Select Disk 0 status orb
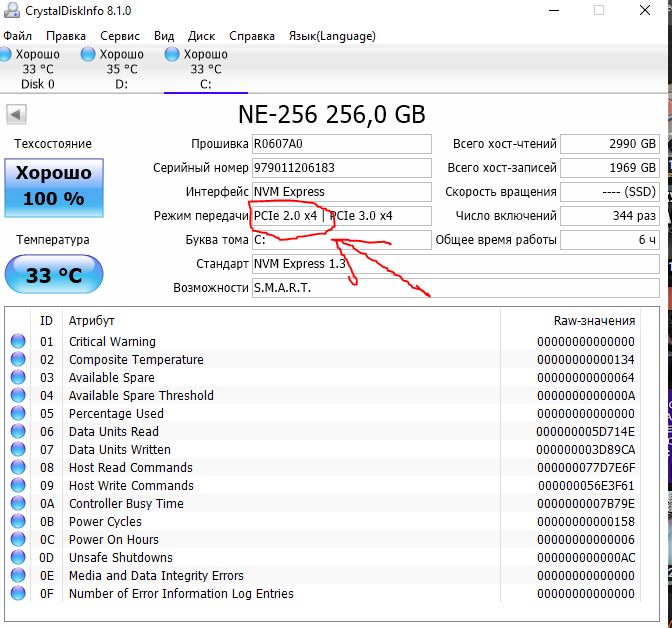 coord(8,54)
